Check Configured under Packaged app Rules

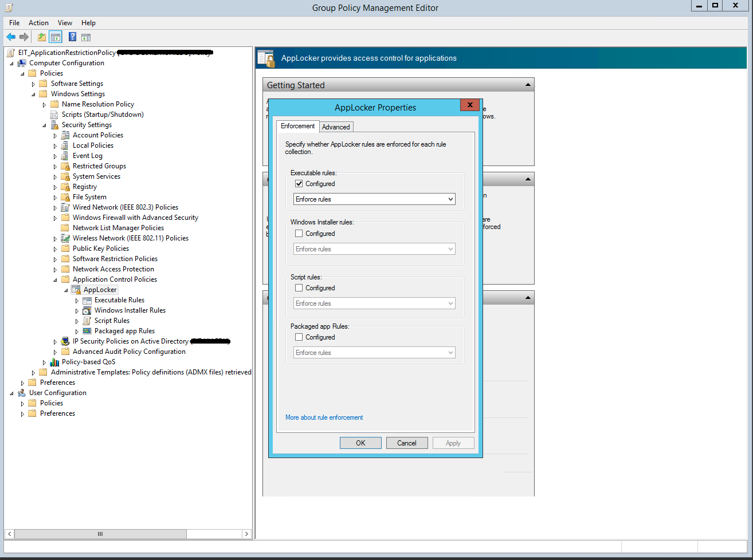[x=299, y=337]
